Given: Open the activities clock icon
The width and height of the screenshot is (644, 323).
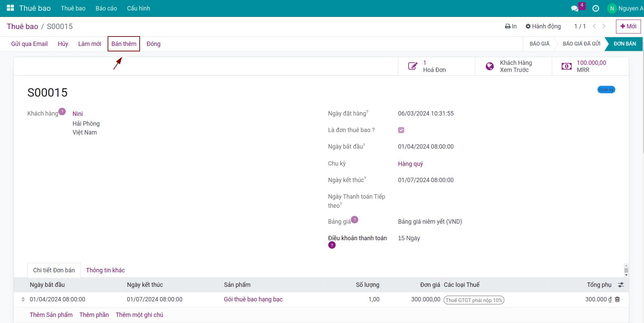Looking at the screenshot, I should [x=596, y=8].
